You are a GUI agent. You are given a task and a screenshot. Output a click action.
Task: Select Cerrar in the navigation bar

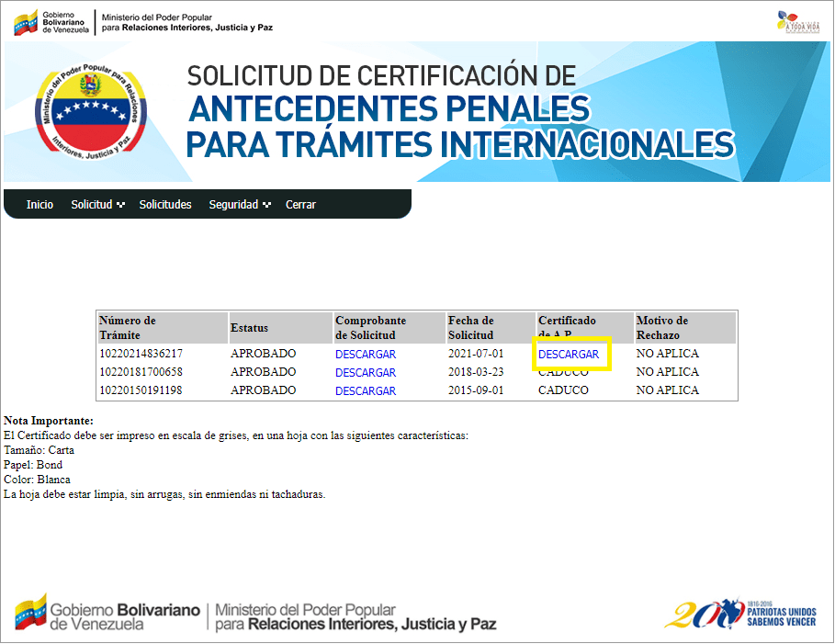pyautogui.click(x=300, y=205)
